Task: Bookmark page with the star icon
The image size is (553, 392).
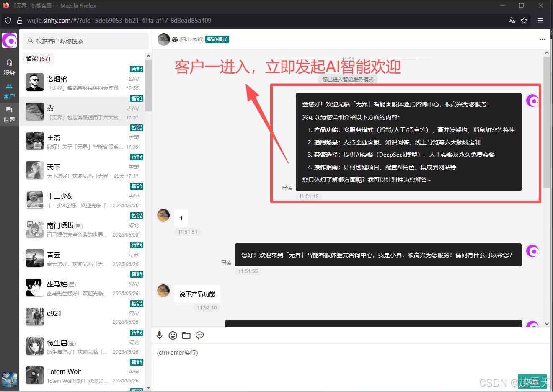Action: (524, 21)
